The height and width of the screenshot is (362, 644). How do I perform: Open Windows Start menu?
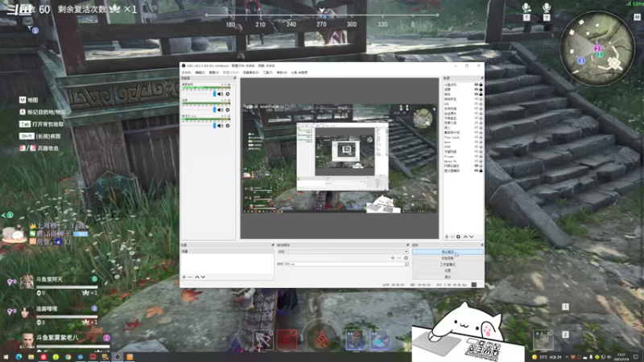coord(6,357)
